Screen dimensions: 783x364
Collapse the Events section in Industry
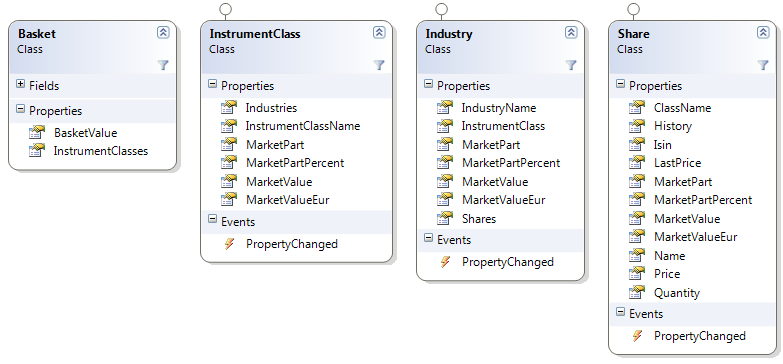[x=428, y=238]
